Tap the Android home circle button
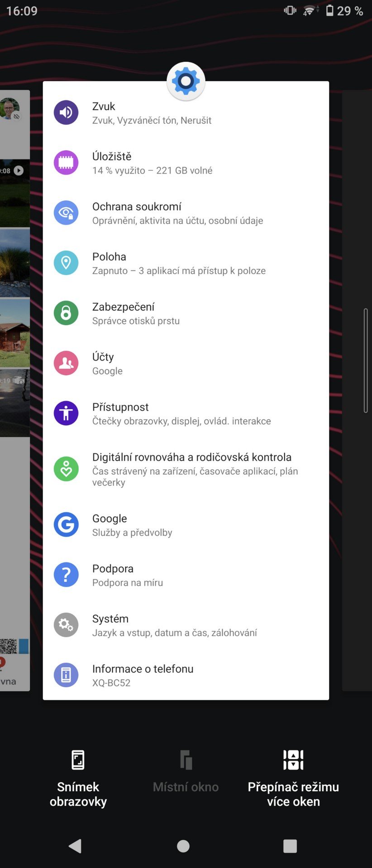The width and height of the screenshot is (372, 868). pyautogui.click(x=183, y=846)
